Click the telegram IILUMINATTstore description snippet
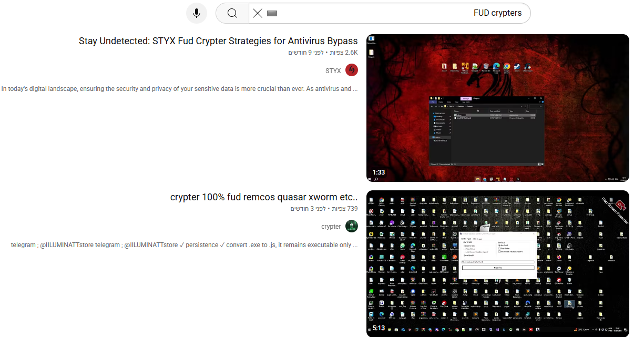 (x=184, y=245)
